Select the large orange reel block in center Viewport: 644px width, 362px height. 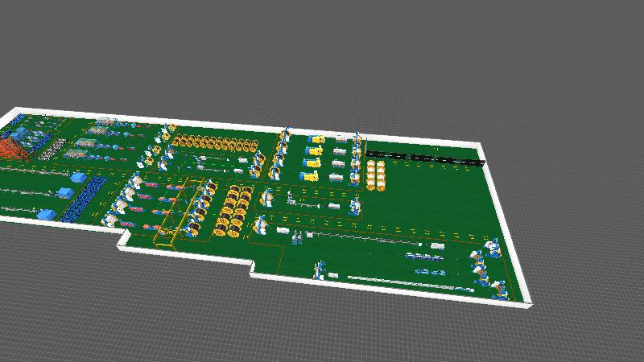(233, 211)
